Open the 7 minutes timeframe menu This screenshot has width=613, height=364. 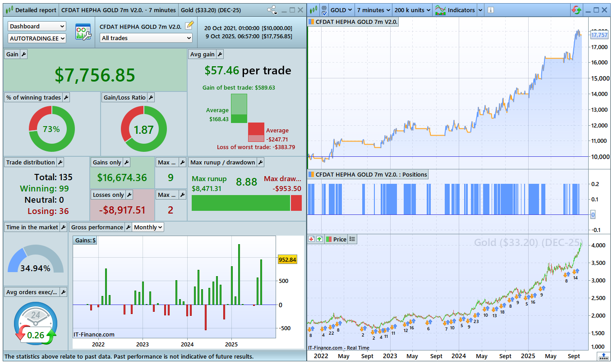pyautogui.click(x=373, y=10)
